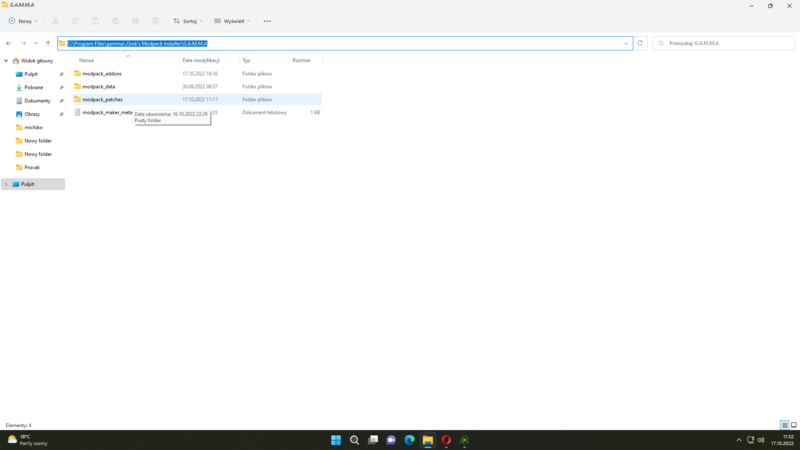Screen dimensions: 800x450
Task: Click the Paste icon in toolbar
Action: 95,21
